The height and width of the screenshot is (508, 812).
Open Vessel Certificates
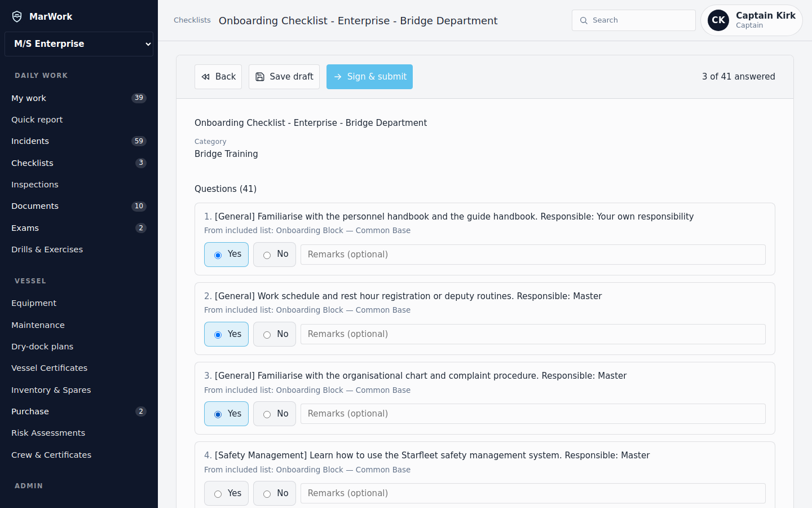79,368
